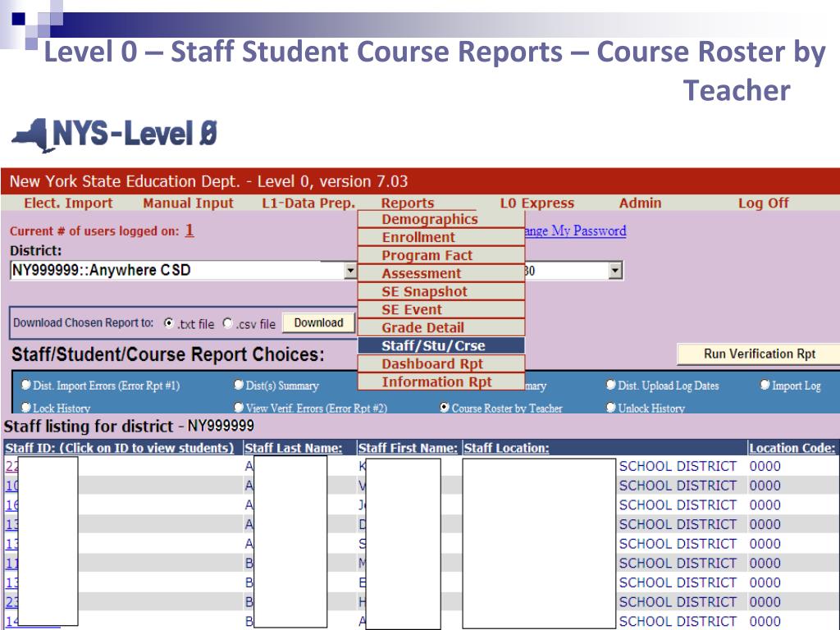Choose Enrollment from Reports menu
The width and height of the screenshot is (840, 630).
pyautogui.click(x=441, y=237)
